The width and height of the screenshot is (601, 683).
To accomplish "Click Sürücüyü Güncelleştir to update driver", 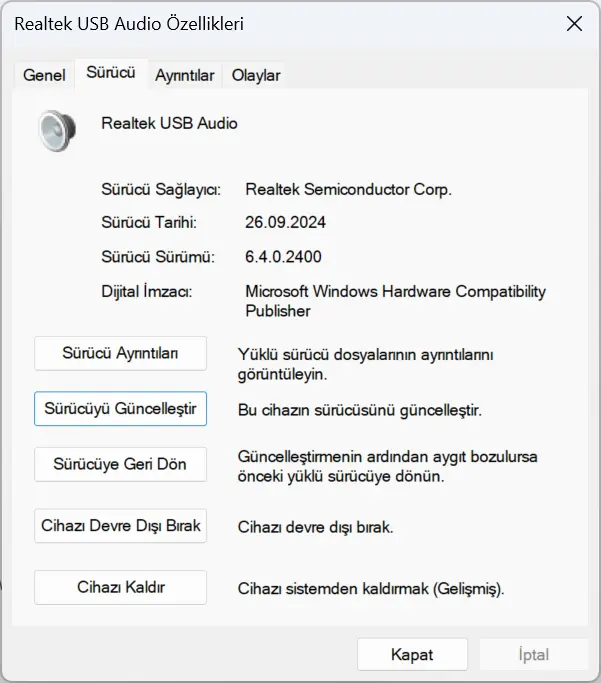I will tap(120, 409).
